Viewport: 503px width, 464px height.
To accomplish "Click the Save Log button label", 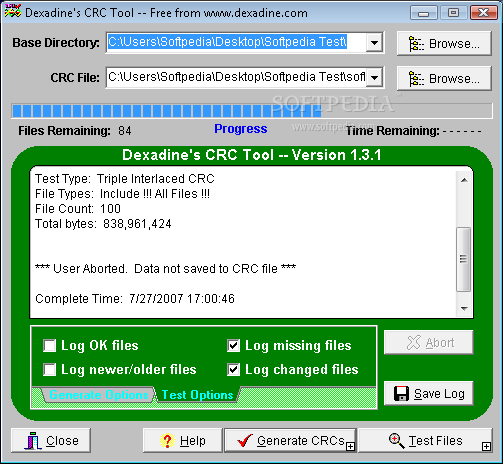I will 439,394.
